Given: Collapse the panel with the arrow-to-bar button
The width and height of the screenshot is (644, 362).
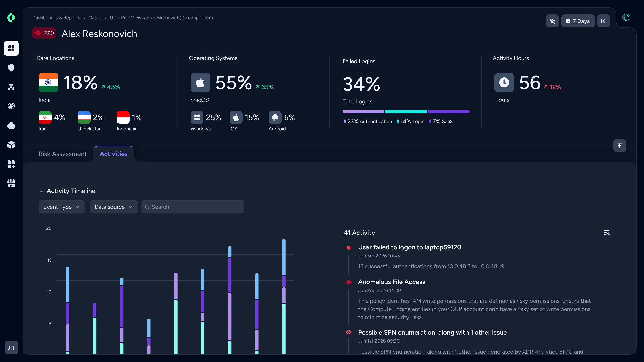Looking at the screenshot, I should click(x=604, y=21).
